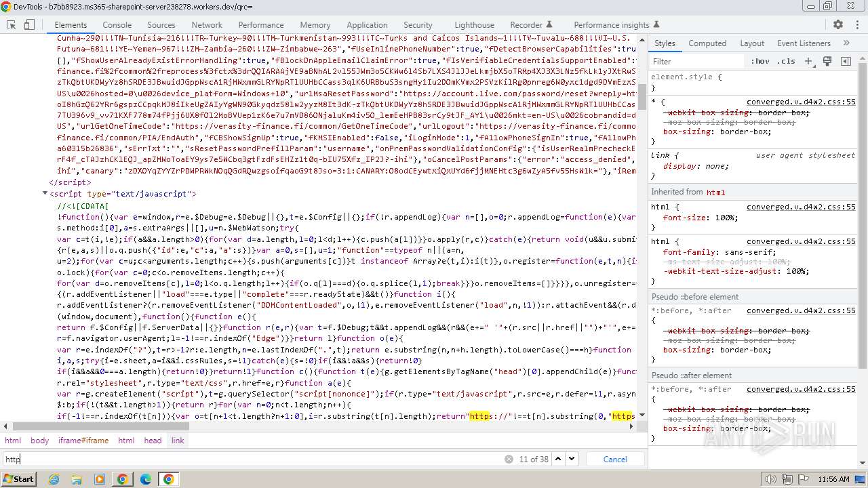Select the body breadcrumb

click(39, 441)
